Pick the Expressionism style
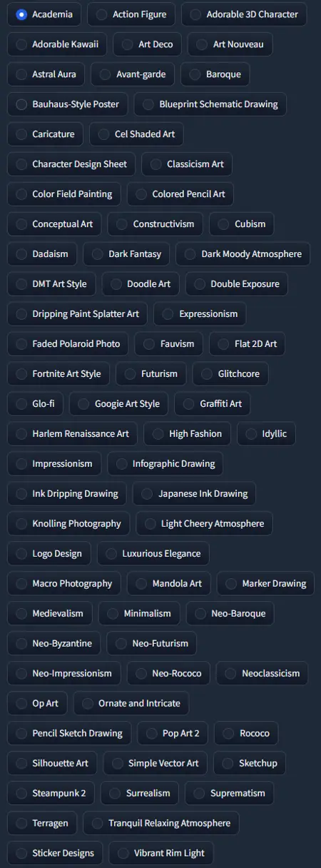321x868 pixels. [x=200, y=314]
